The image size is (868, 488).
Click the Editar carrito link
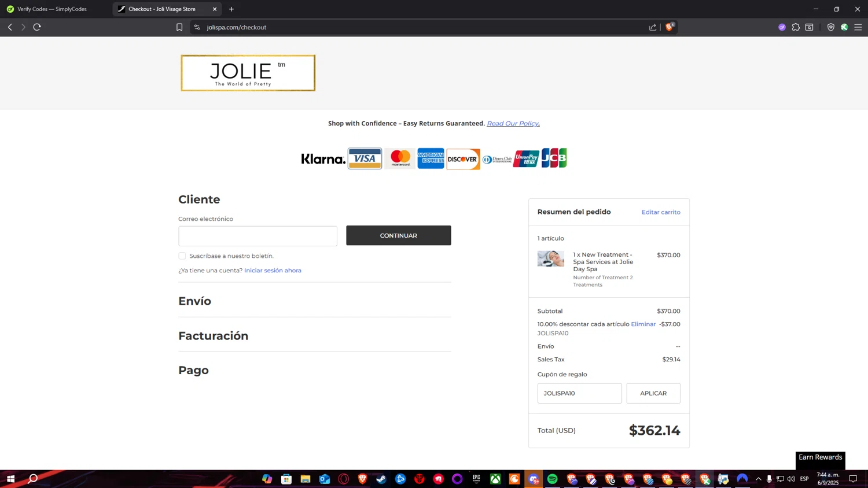(x=661, y=212)
